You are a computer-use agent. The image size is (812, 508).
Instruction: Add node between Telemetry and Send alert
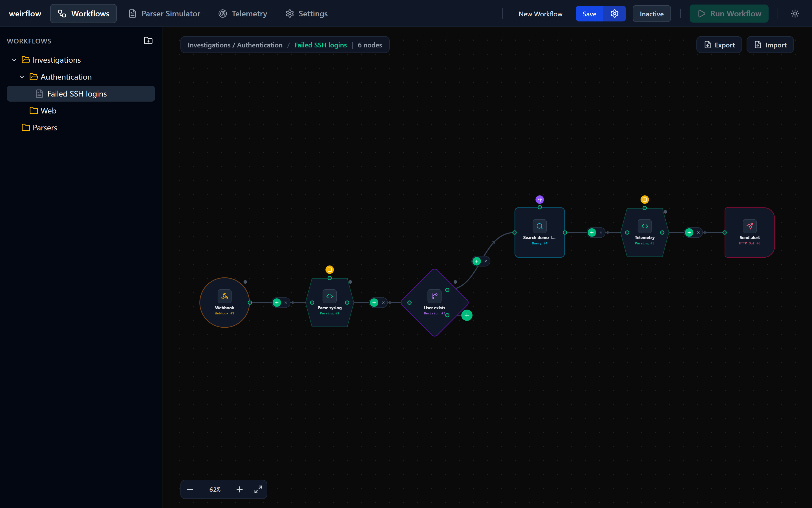coord(689,233)
